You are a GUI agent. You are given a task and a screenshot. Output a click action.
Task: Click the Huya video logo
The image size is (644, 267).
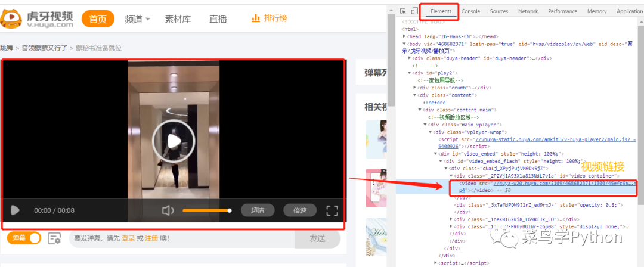coord(37,19)
